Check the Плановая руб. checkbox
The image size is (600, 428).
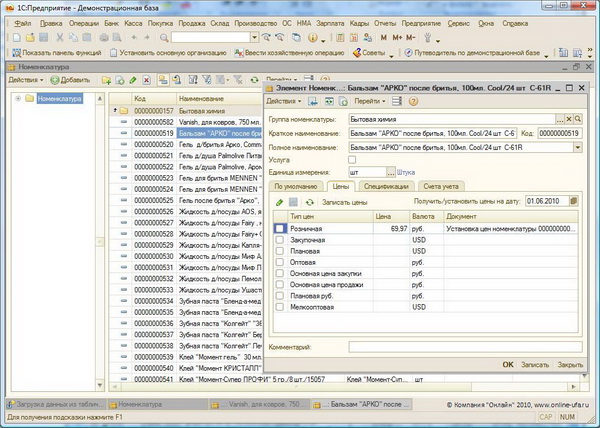[x=280, y=296]
